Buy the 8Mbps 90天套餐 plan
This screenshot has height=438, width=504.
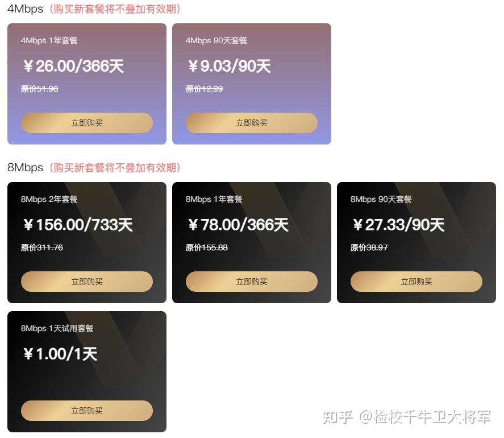pyautogui.click(x=416, y=282)
